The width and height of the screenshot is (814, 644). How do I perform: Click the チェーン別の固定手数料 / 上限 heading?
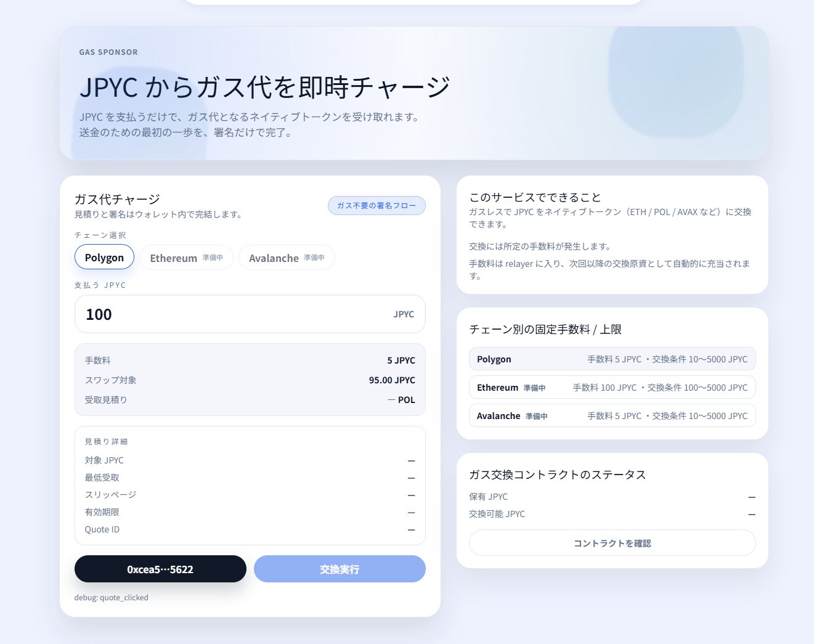[545, 330]
